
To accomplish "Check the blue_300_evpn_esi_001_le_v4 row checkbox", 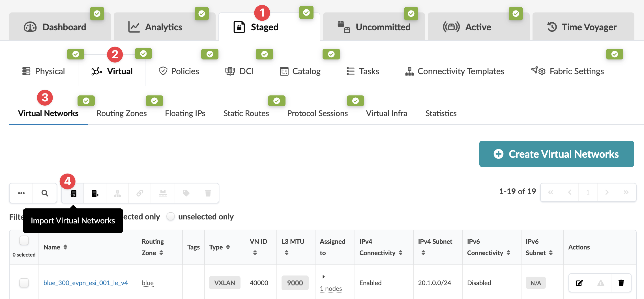I will click(24, 283).
